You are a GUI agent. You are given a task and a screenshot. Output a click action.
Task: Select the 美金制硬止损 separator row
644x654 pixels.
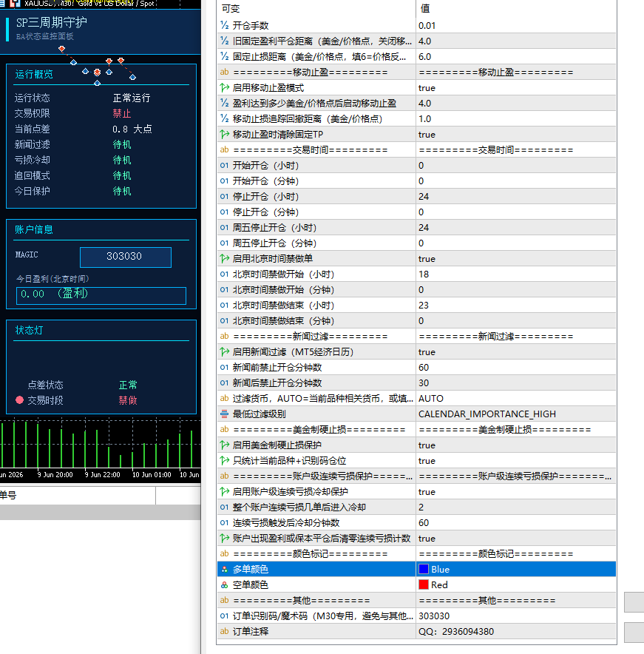point(416,429)
